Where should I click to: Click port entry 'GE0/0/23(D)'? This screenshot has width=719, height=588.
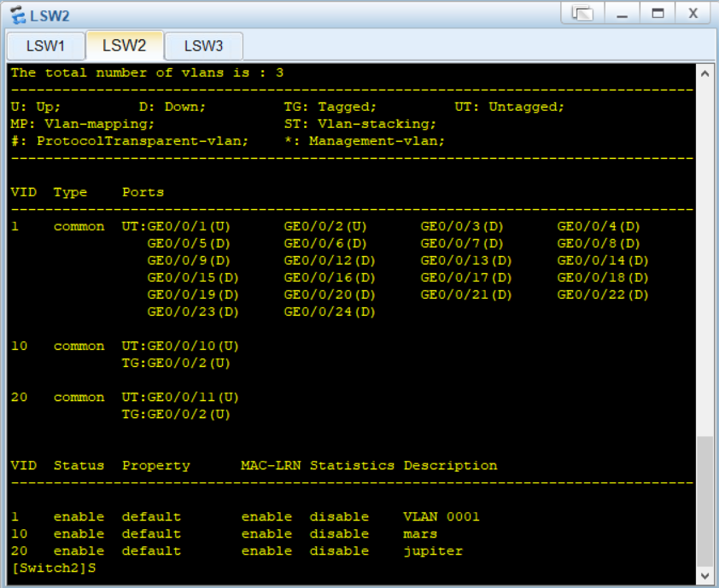pos(193,311)
